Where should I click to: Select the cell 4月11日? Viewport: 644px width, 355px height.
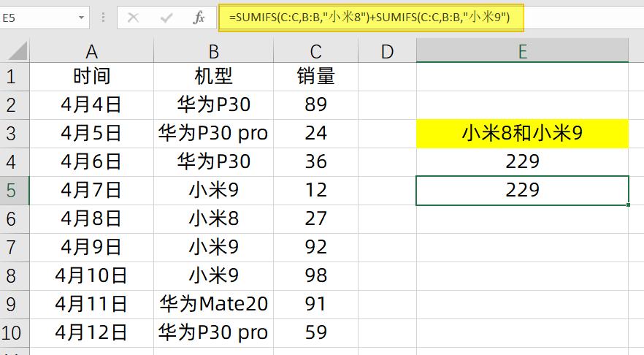point(91,304)
